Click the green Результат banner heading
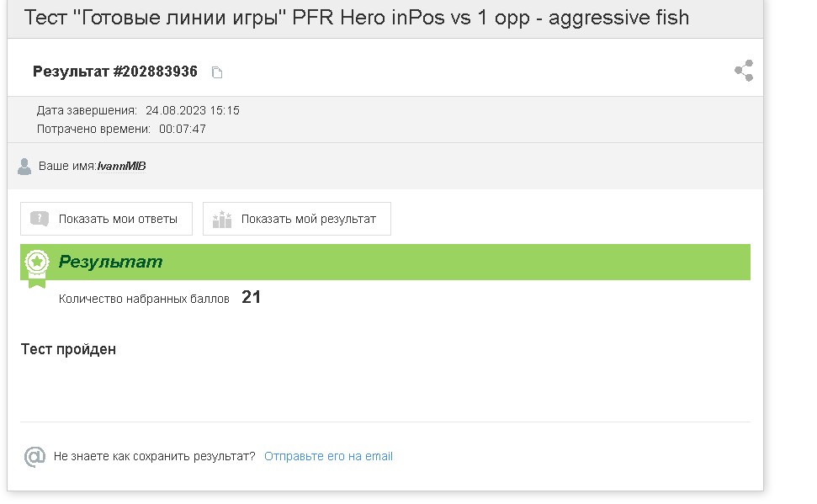Screen dimensions: 817x504 [x=110, y=262]
